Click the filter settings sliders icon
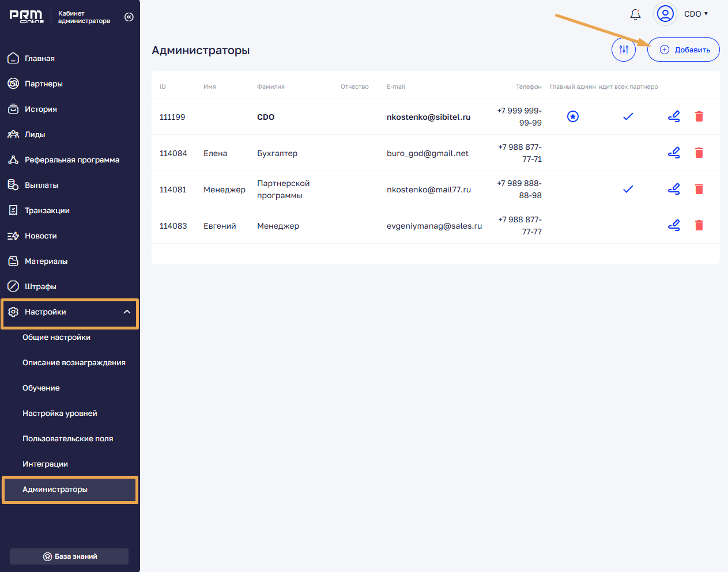Viewport: 728px width, 572px height. [624, 50]
